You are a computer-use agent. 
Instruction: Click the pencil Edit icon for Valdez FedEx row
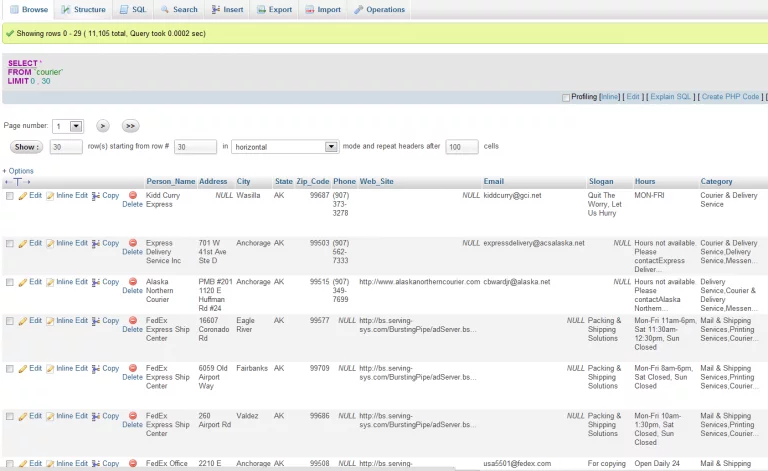(22, 416)
